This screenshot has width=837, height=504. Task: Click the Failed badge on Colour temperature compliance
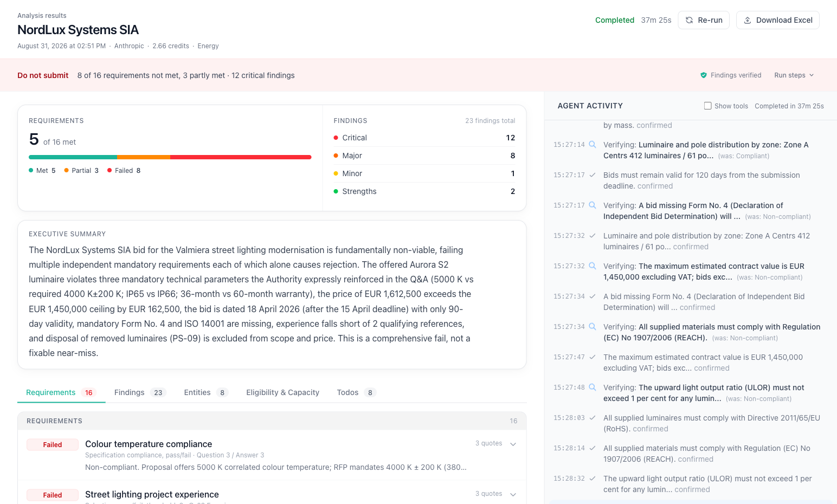tap(53, 445)
